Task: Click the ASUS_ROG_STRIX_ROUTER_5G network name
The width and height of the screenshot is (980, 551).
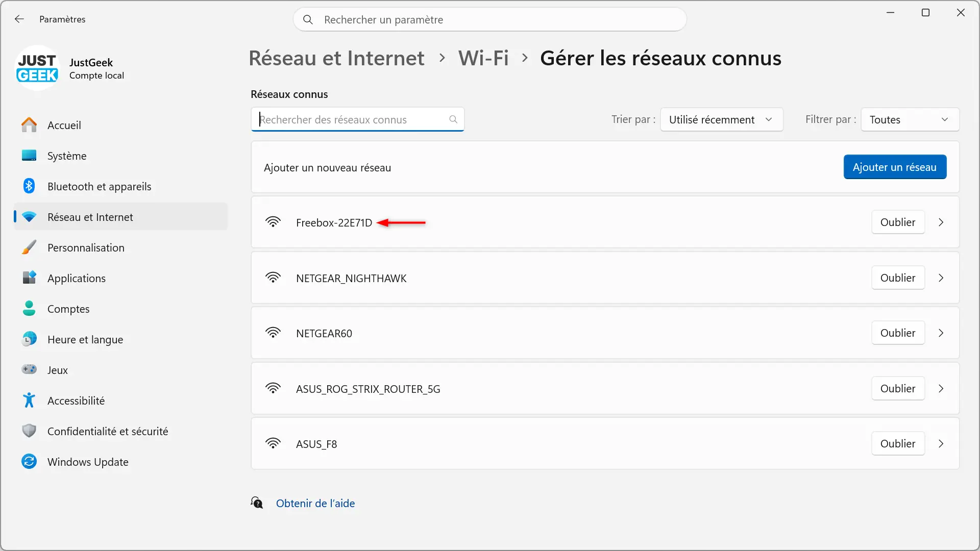Action: (x=368, y=389)
